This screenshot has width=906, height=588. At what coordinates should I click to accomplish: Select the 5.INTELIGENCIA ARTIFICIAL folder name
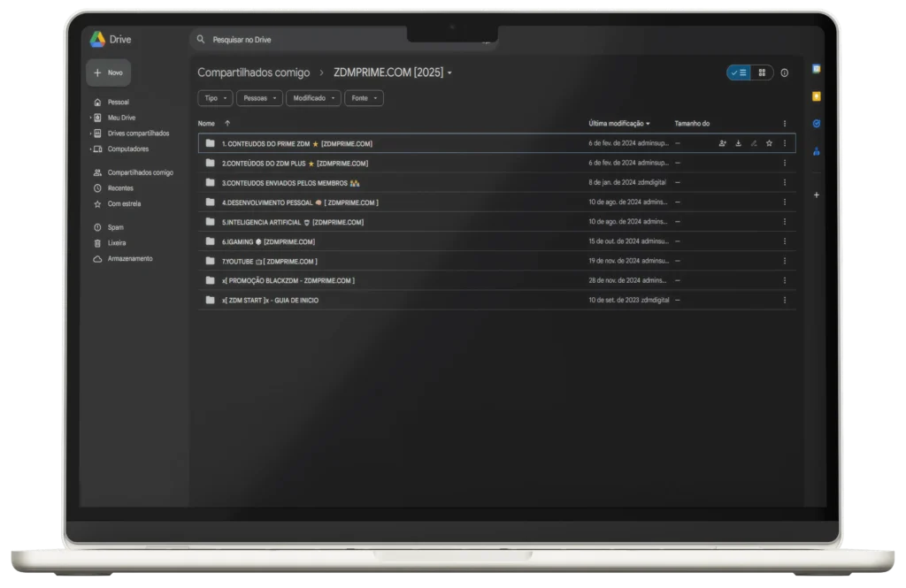tap(293, 222)
